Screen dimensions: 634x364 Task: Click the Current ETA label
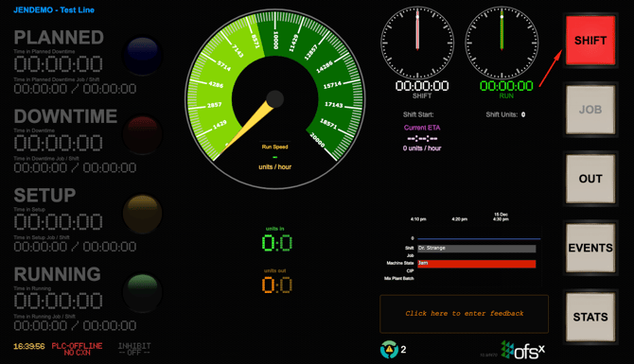tap(422, 128)
